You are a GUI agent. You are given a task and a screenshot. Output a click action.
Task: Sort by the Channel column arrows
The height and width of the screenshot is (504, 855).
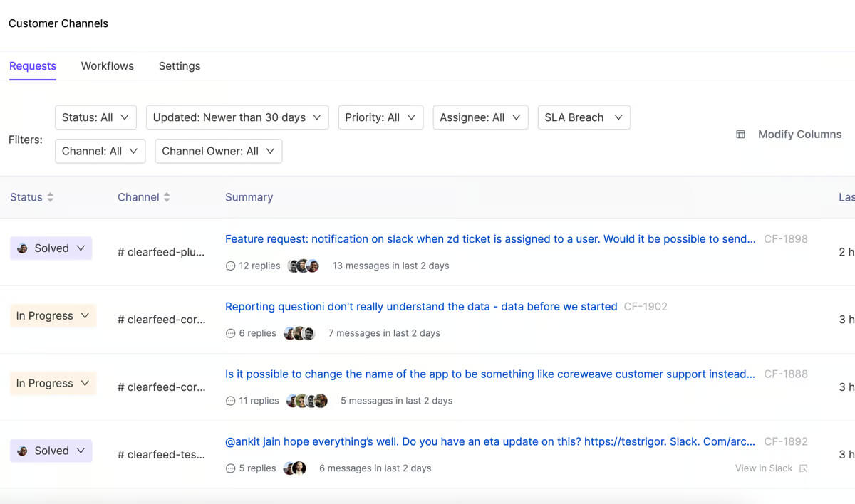click(167, 197)
